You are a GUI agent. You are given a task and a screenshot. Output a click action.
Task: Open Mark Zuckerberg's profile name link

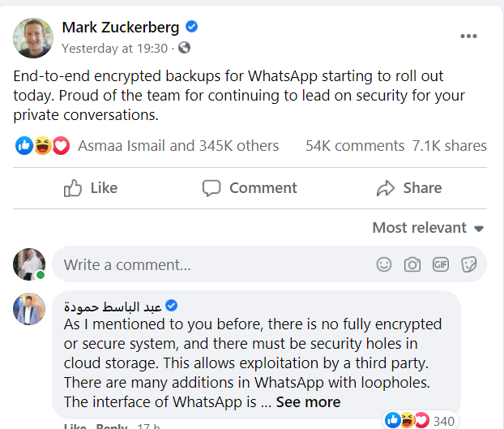click(x=121, y=28)
